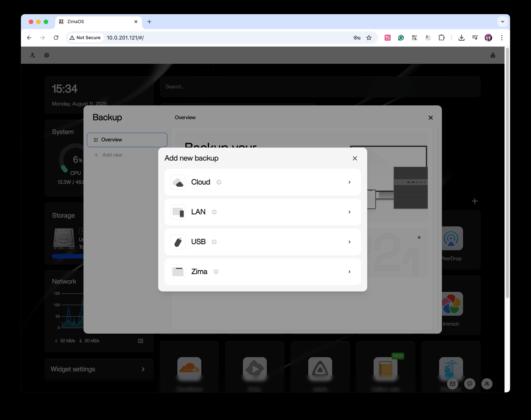Open the app icon marked NEW

tap(386, 369)
